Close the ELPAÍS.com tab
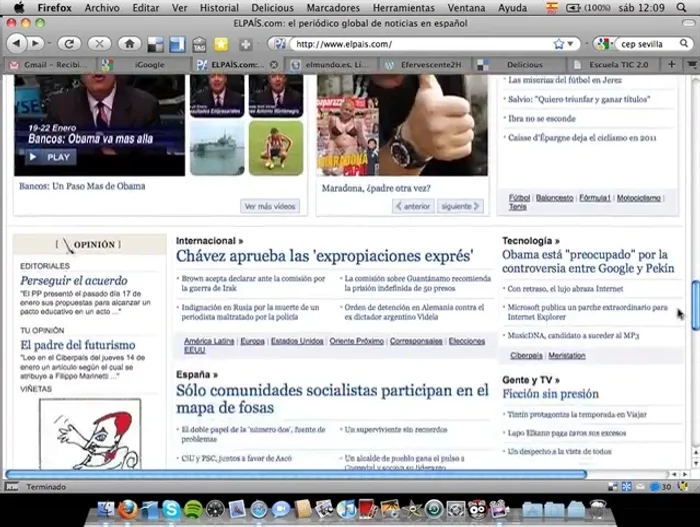Image resolution: width=700 pixels, height=527 pixels. point(274,65)
